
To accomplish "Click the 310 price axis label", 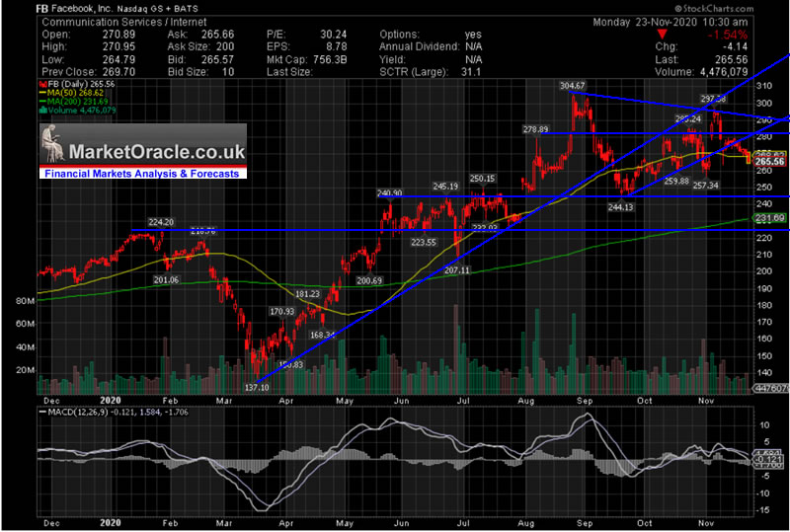I will pos(763,86).
